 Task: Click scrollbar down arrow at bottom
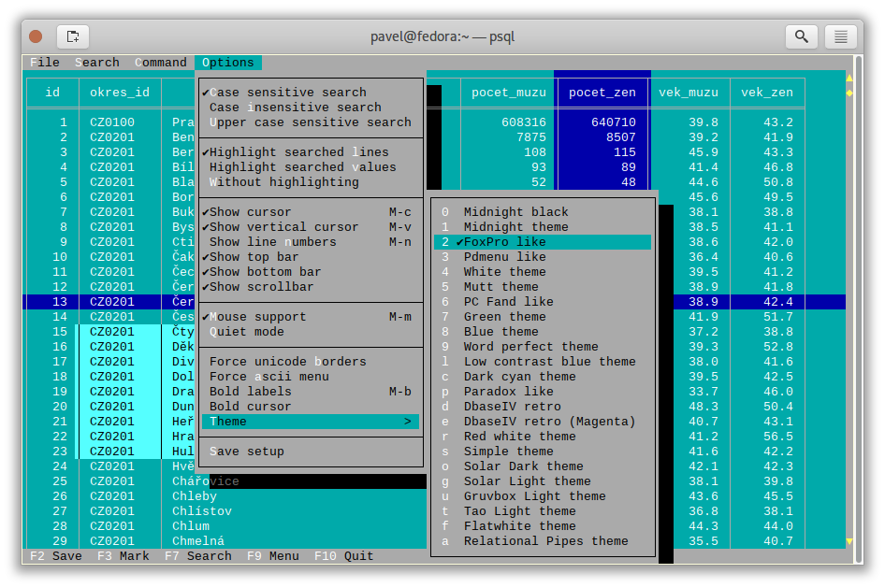click(x=849, y=541)
